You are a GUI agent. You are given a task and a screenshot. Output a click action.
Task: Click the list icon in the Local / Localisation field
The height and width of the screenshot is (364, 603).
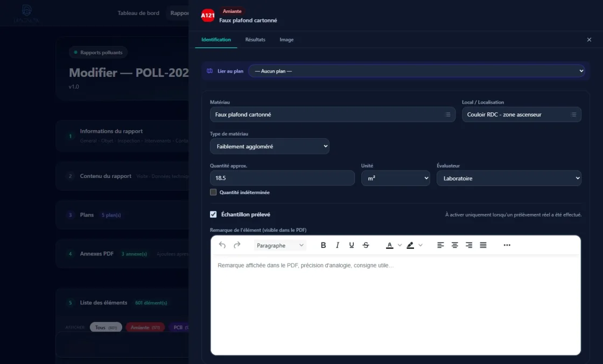click(x=573, y=115)
